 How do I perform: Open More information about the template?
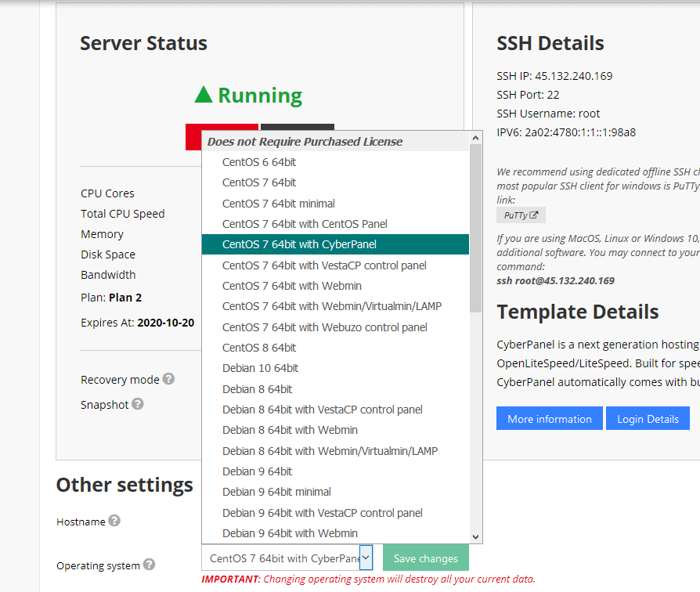pyautogui.click(x=549, y=418)
